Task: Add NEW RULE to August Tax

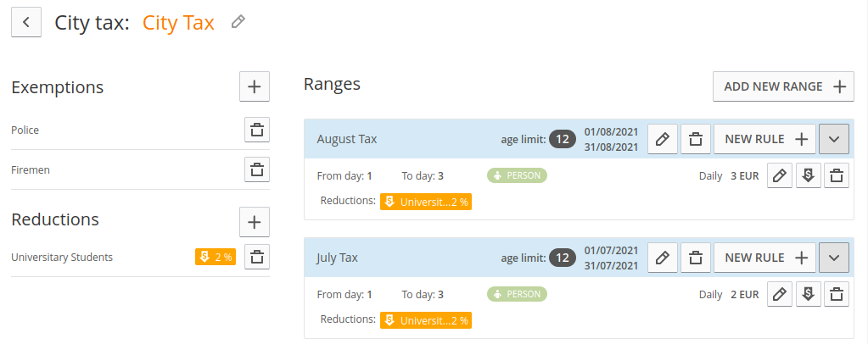Action: click(765, 139)
